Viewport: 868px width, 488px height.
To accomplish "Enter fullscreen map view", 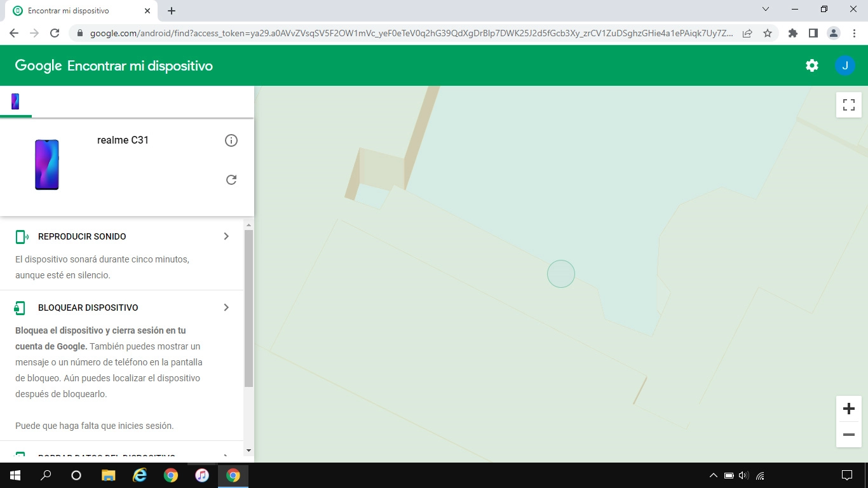I will point(848,104).
